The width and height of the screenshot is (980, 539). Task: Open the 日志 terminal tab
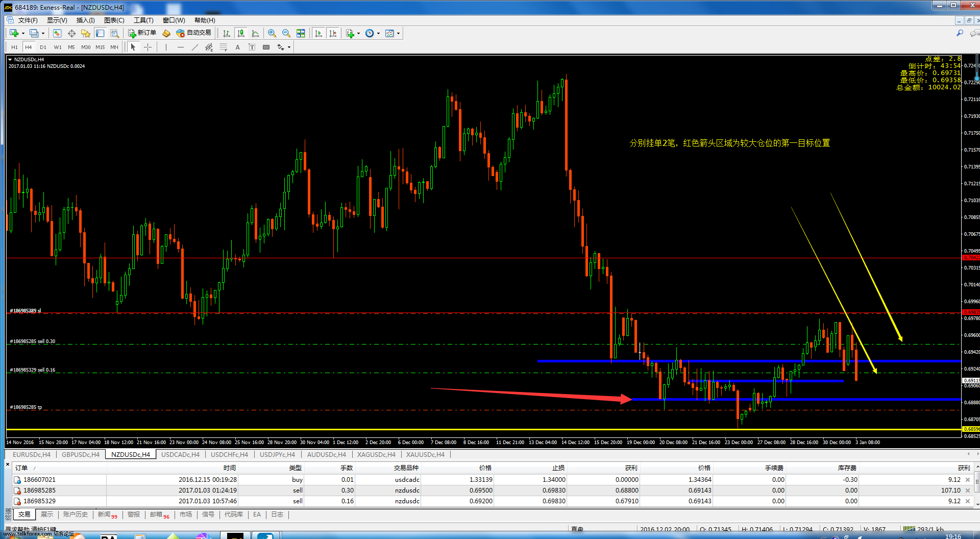(277, 514)
